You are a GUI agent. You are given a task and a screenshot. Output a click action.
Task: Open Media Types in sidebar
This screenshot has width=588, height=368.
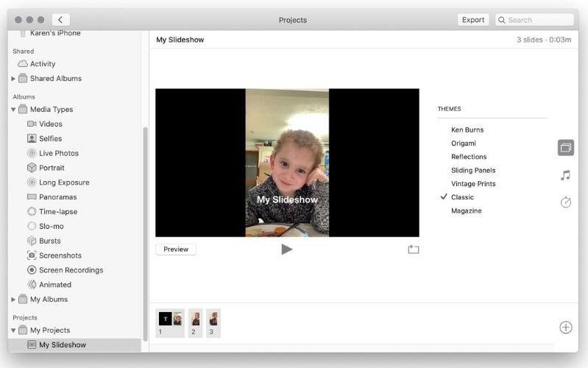point(52,110)
